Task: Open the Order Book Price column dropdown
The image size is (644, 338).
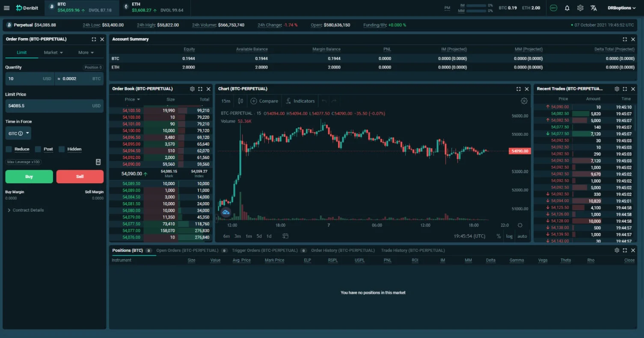Action: [132, 99]
